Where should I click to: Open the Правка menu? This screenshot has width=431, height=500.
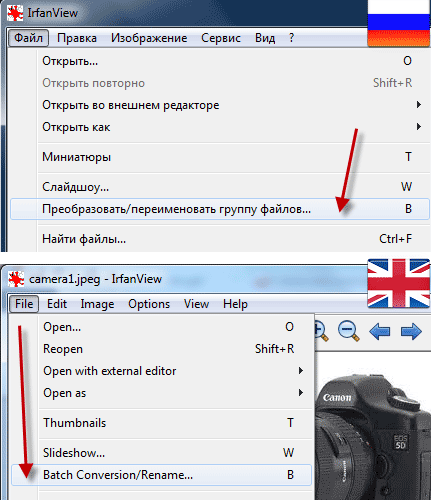click(x=77, y=38)
